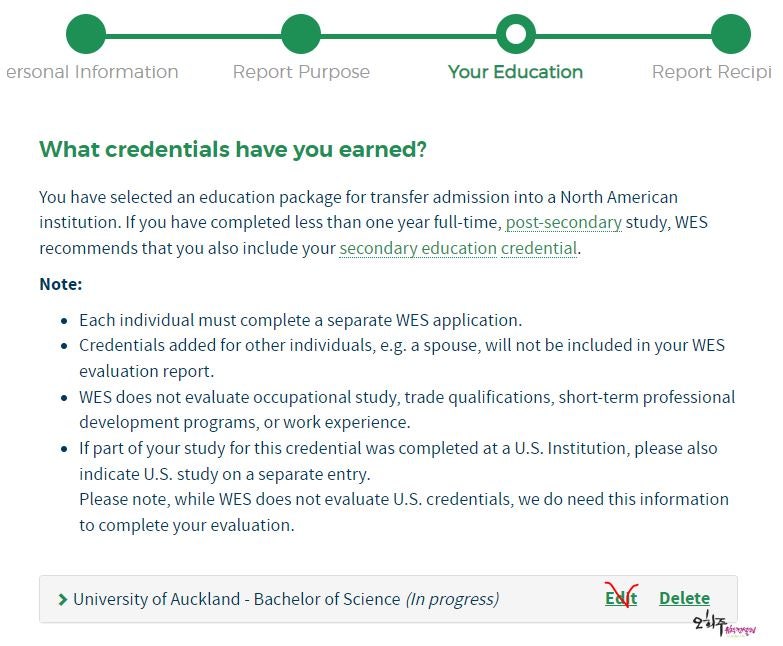Click the credential glossary link
783x646 pixels.
coord(539,248)
